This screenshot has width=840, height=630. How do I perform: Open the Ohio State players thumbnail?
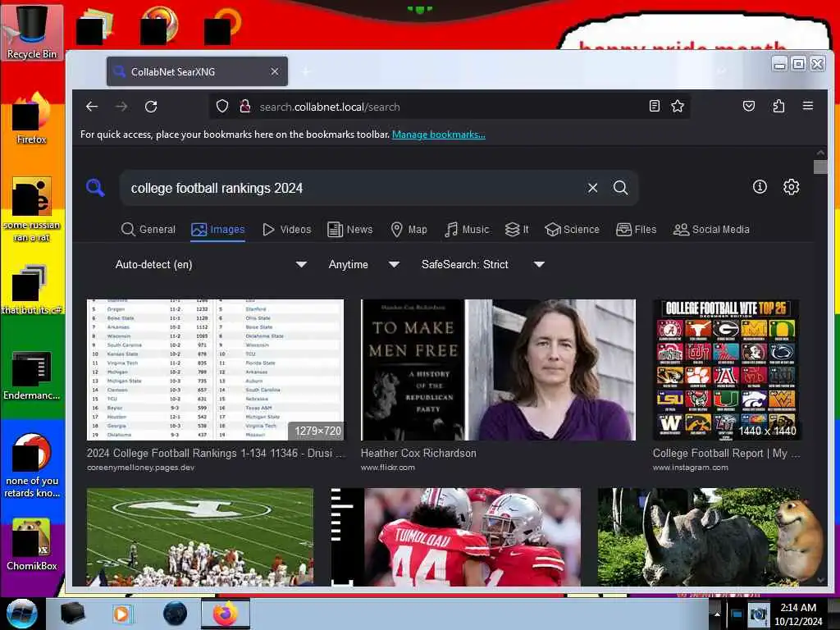tap(455, 536)
